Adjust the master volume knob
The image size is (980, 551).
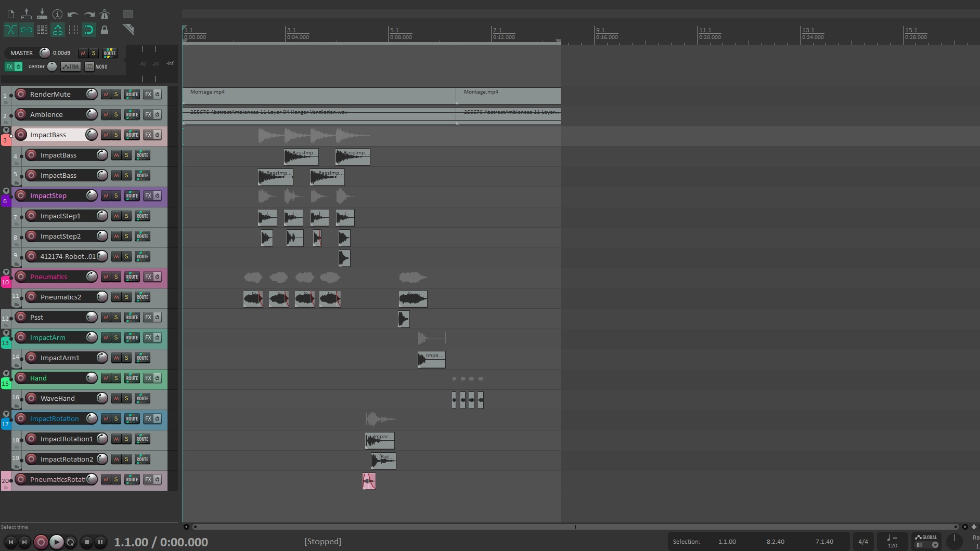pos(45,53)
